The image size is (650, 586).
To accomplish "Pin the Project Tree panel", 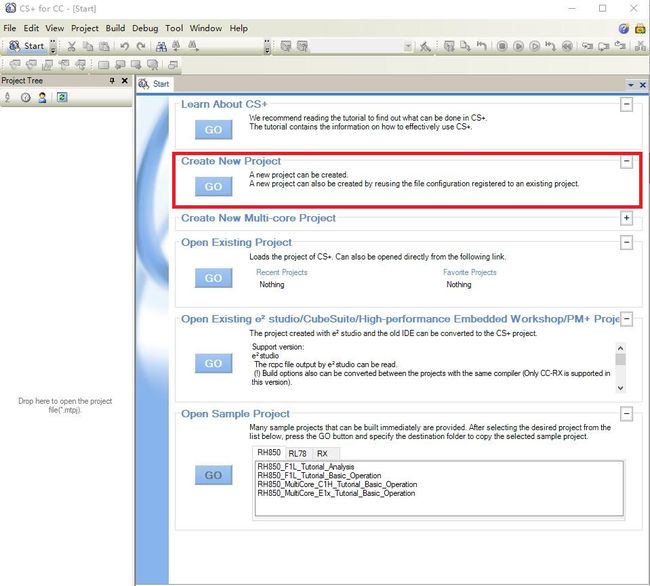I will click(112, 80).
